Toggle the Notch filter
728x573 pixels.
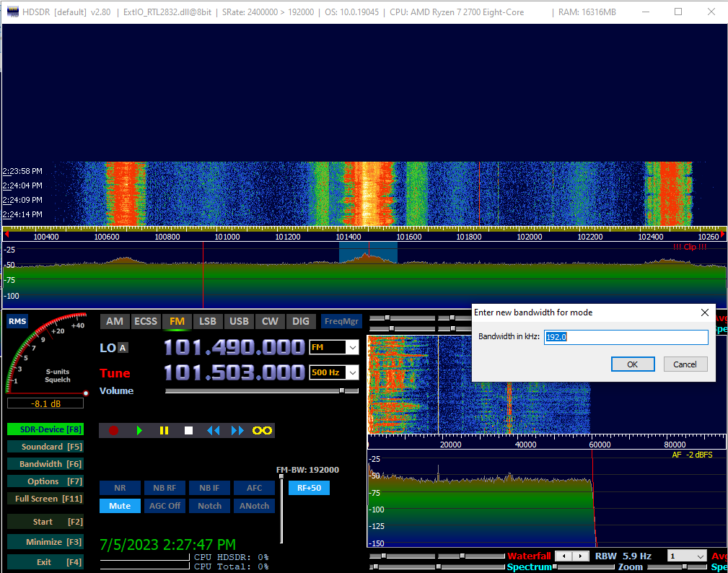209,506
